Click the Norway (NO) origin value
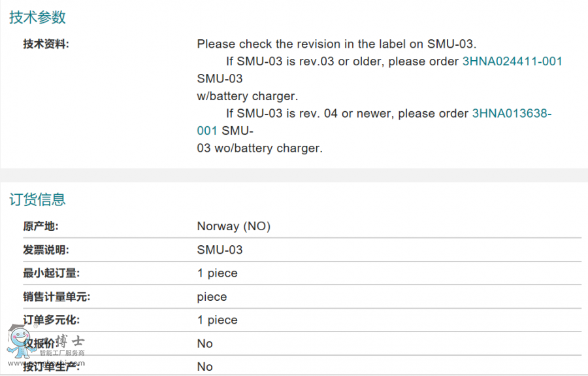 click(233, 226)
